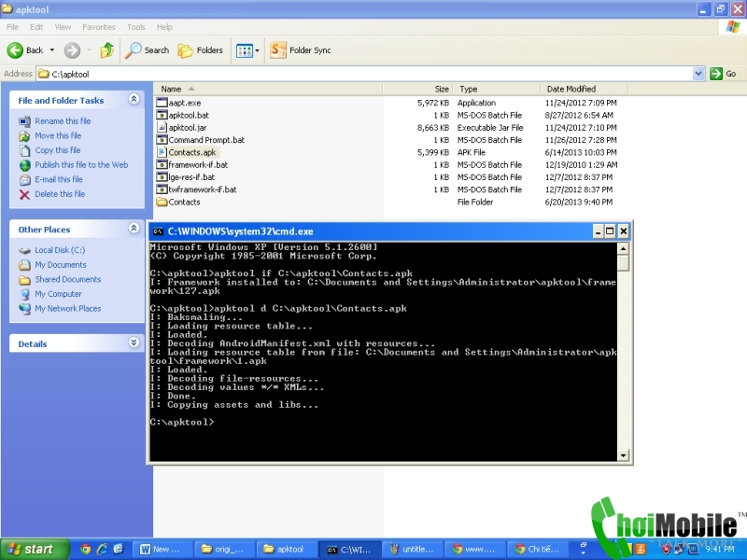Viewport: 747px width, 560px height.
Task: Click Delete this file link
Action: (60, 194)
